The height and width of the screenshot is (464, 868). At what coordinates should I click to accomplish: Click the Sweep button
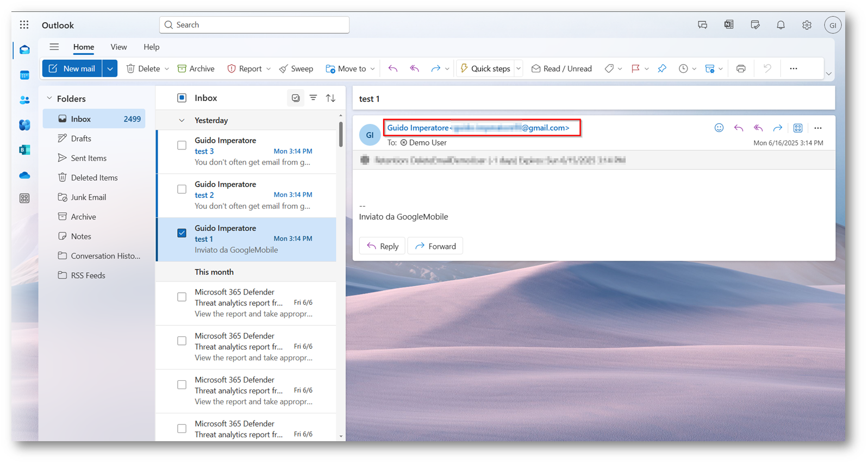[x=296, y=68]
